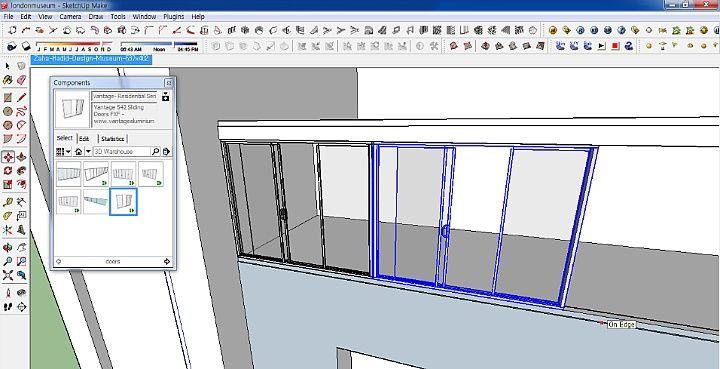Viewport: 720px width, 369px height.
Task: Open the Help menu
Action: (x=198, y=17)
